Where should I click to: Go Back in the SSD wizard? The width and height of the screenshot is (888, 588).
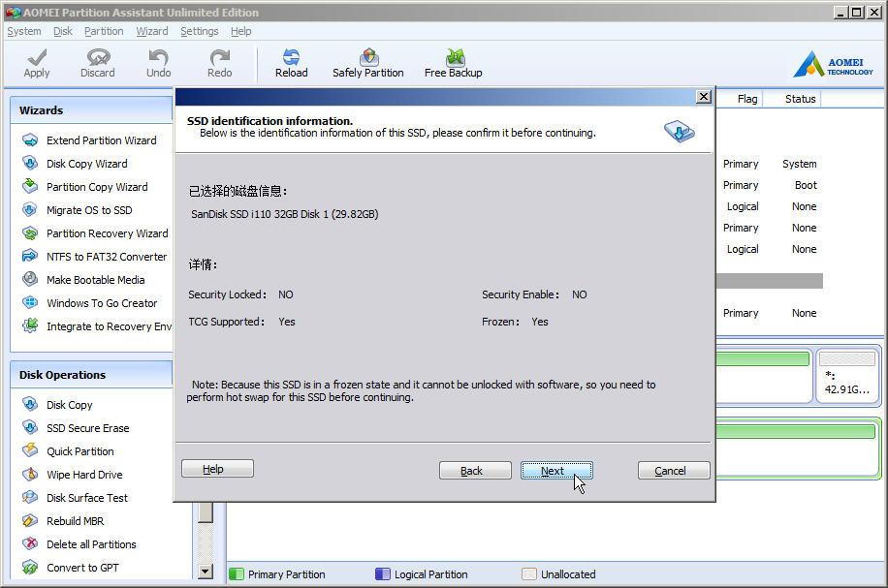475,470
